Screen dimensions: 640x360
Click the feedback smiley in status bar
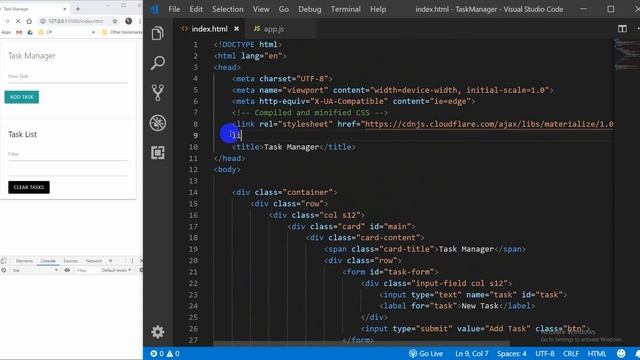tap(621, 353)
